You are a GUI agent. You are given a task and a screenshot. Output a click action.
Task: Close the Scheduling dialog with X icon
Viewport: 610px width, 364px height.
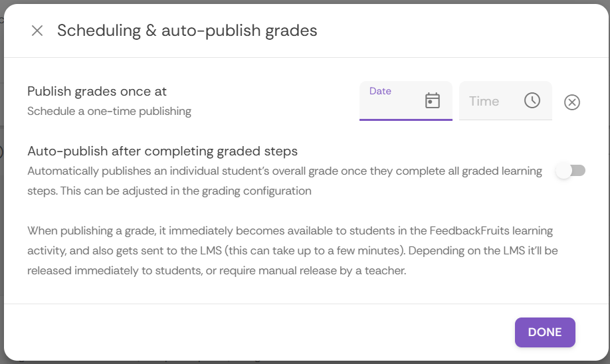(x=37, y=31)
